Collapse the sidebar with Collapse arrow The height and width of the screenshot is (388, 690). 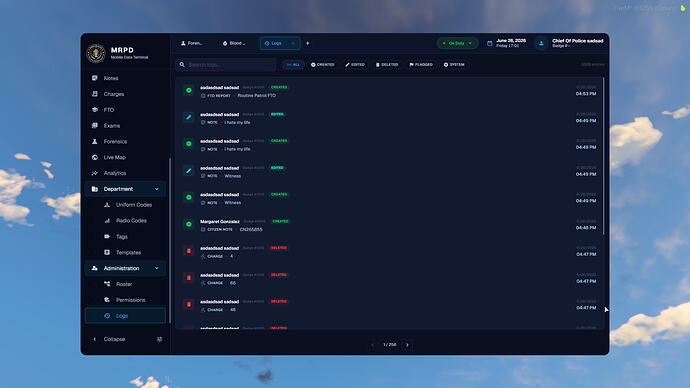95,339
